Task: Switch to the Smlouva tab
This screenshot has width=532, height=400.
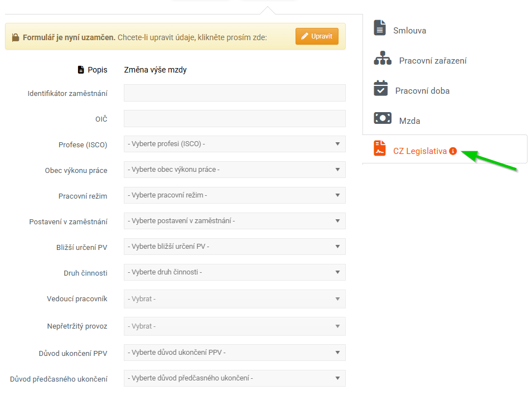Action: point(409,31)
